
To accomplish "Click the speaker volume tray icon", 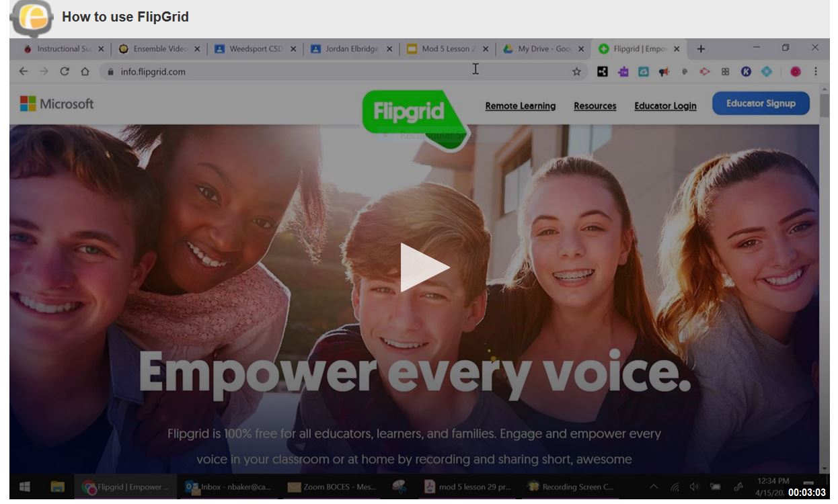I will point(694,487).
